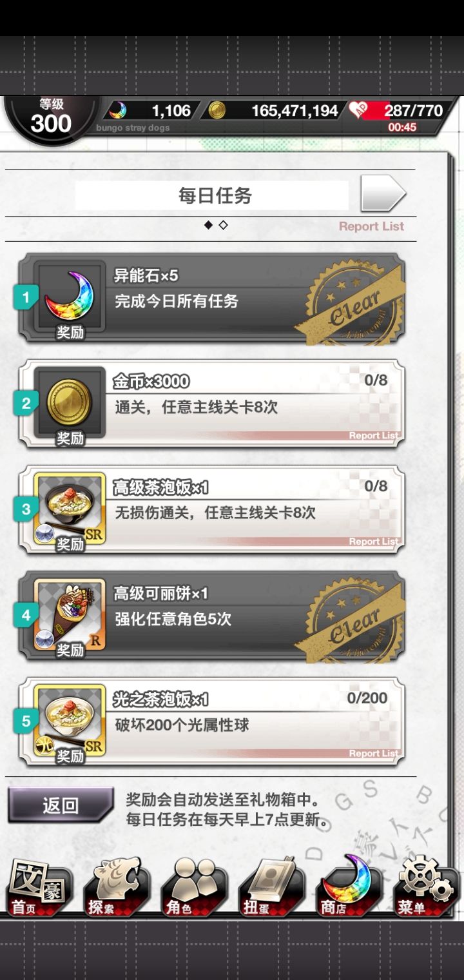This screenshot has height=980, width=464.
Task: Tap the 金币 gold coin reward icon
Action: [x=70, y=406]
